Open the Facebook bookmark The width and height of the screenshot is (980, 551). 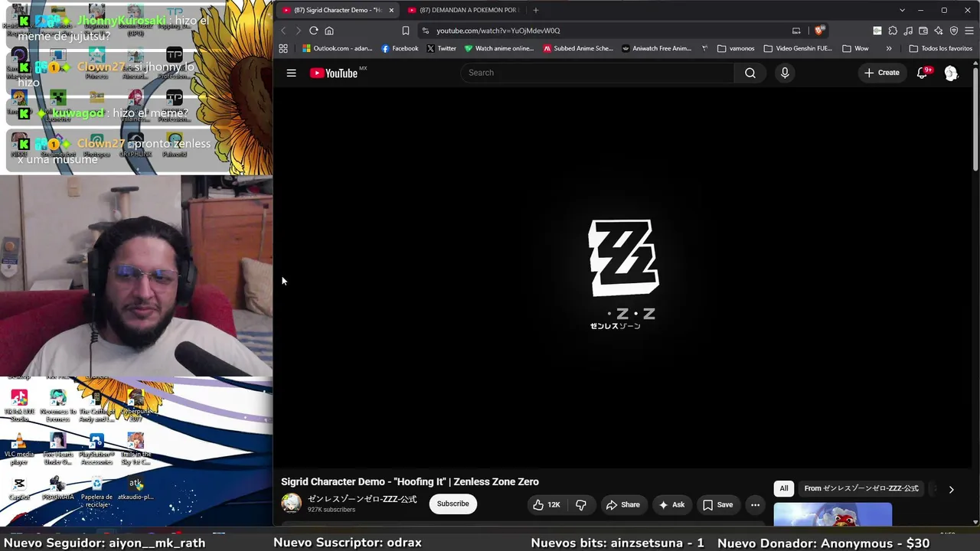tap(400, 48)
